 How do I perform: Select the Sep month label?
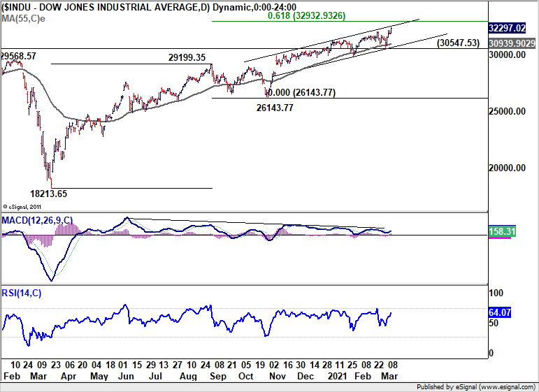[218, 376]
